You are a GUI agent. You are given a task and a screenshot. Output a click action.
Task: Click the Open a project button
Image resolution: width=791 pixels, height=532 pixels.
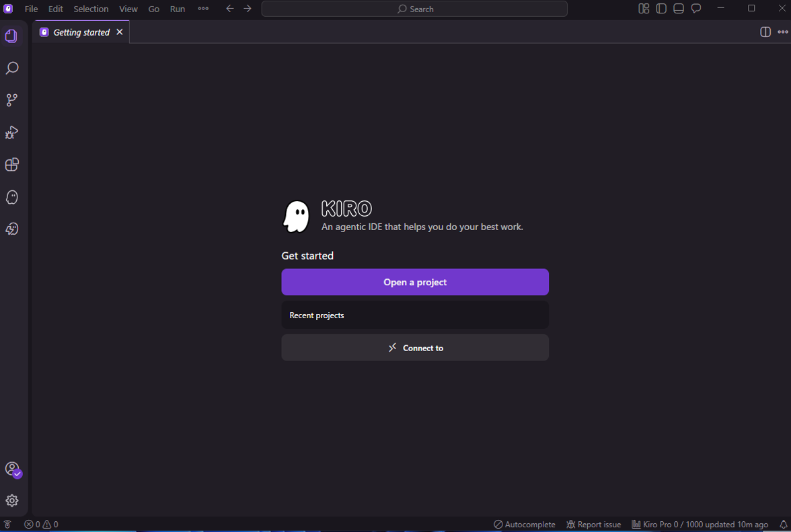click(415, 282)
